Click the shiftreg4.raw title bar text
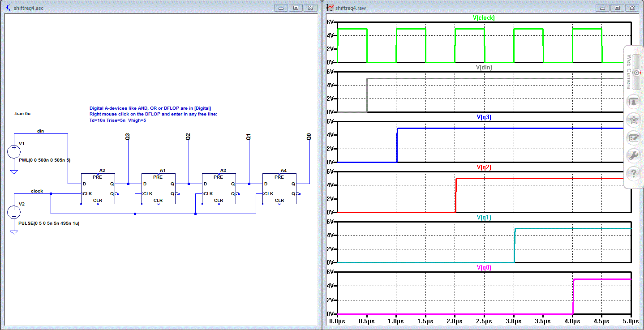This screenshot has width=644, height=330. point(351,8)
